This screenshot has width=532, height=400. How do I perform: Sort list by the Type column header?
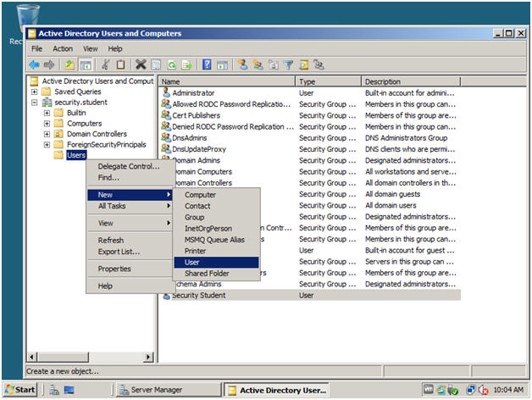[x=329, y=81]
